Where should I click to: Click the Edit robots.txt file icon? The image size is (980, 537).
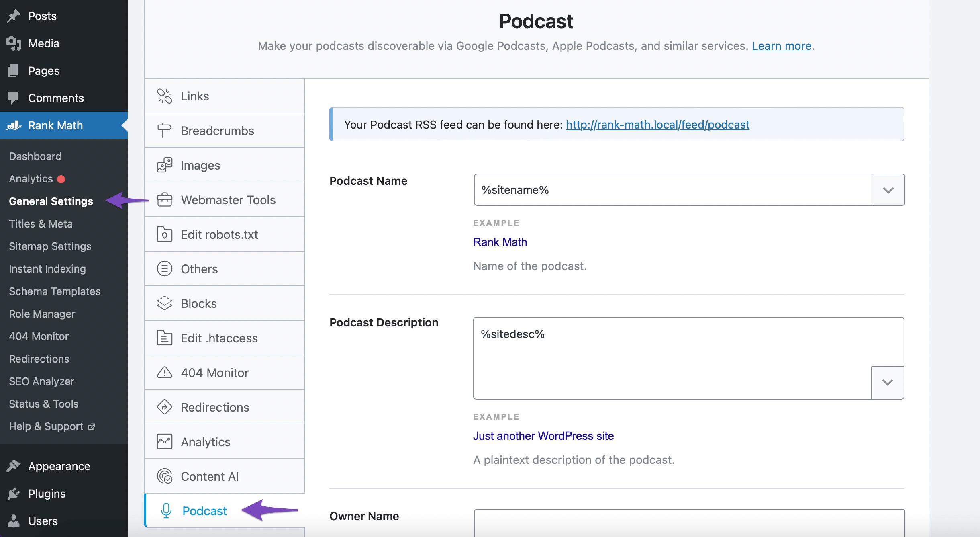(164, 234)
